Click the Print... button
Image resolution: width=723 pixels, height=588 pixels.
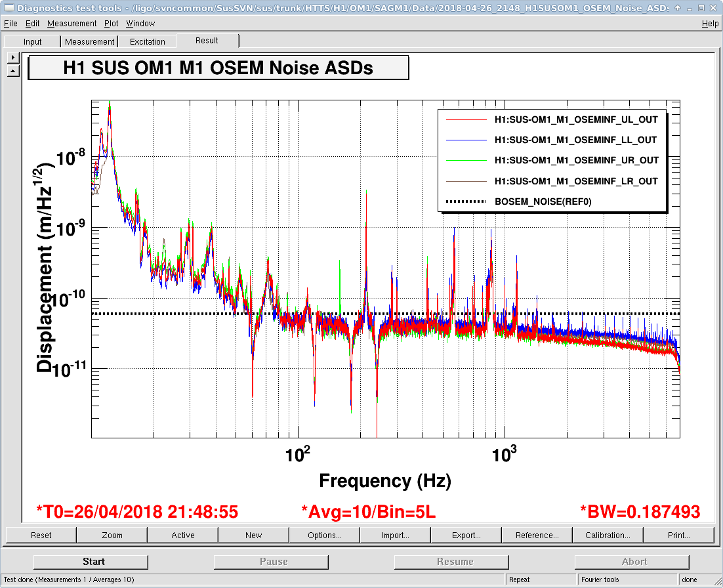click(x=679, y=535)
